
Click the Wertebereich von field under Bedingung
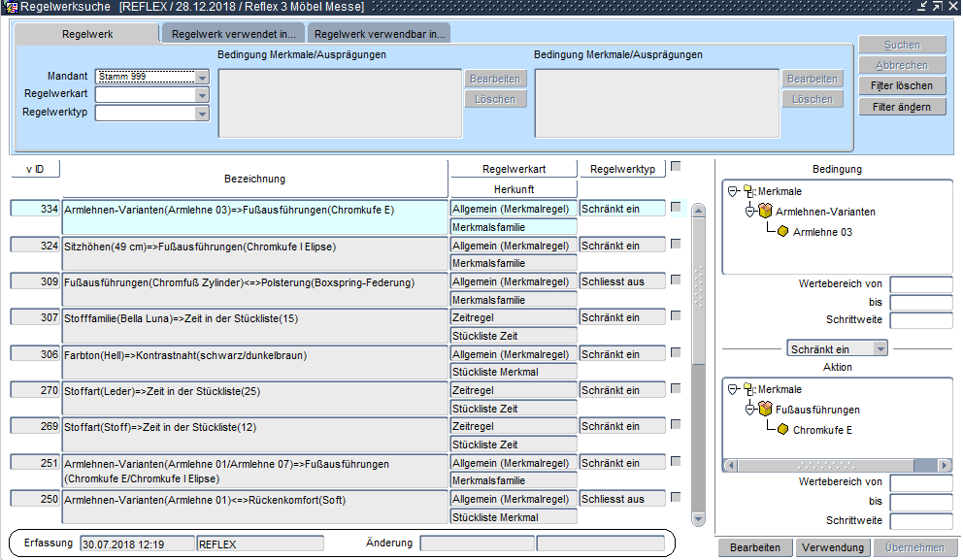coord(920,284)
